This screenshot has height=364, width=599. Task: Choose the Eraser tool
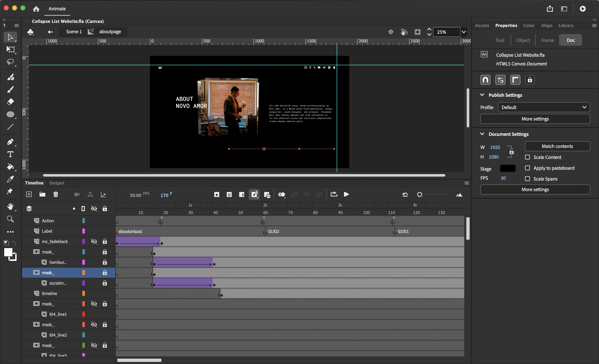10,102
